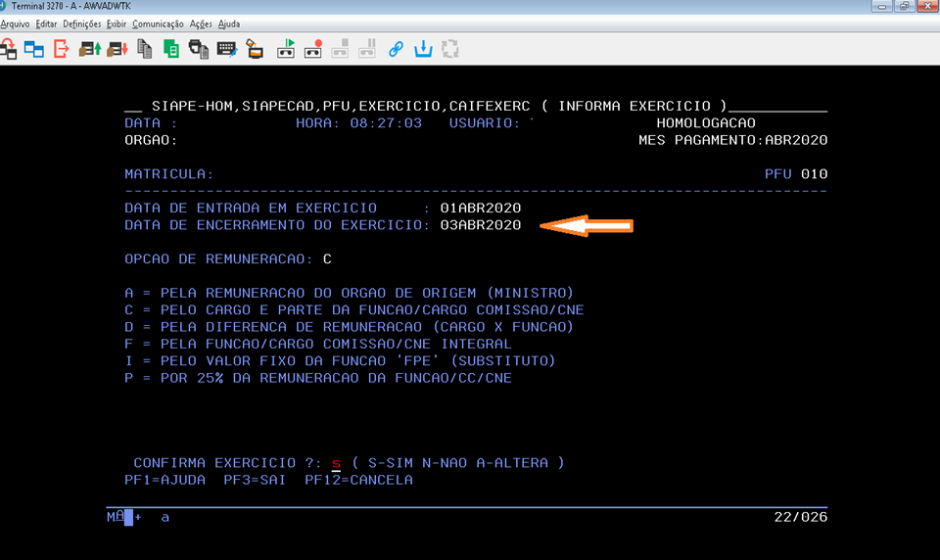Image resolution: width=940 pixels, height=560 pixels.
Task: Click the MA session status indicator
Action: 116,517
